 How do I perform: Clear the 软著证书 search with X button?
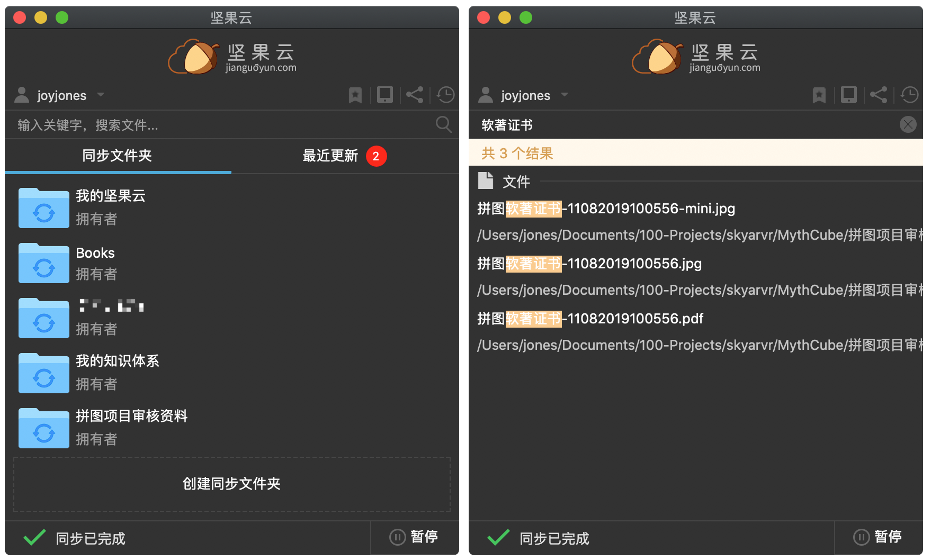pyautogui.click(x=908, y=125)
